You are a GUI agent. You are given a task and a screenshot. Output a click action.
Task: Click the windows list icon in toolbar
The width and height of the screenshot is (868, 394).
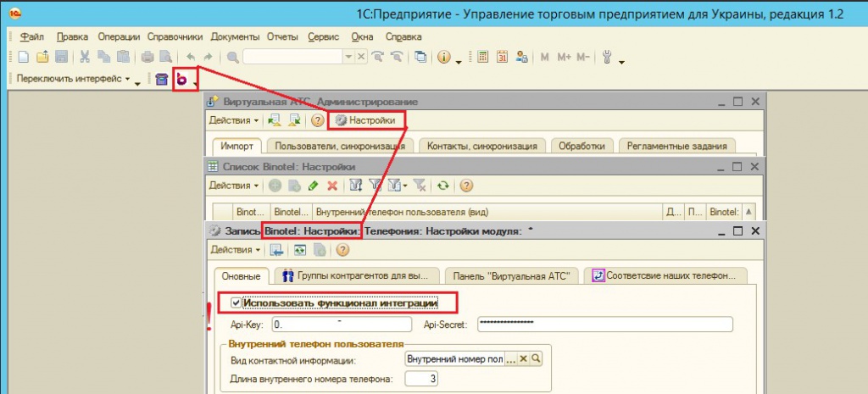click(421, 57)
